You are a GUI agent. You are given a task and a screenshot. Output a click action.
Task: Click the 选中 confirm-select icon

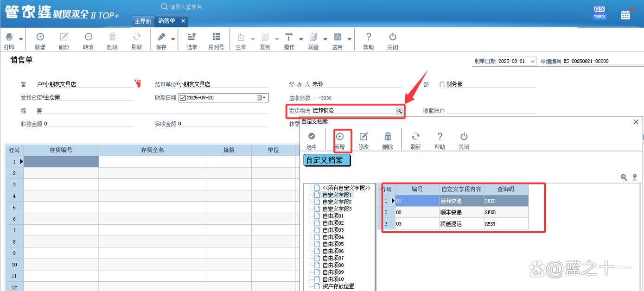(x=312, y=139)
